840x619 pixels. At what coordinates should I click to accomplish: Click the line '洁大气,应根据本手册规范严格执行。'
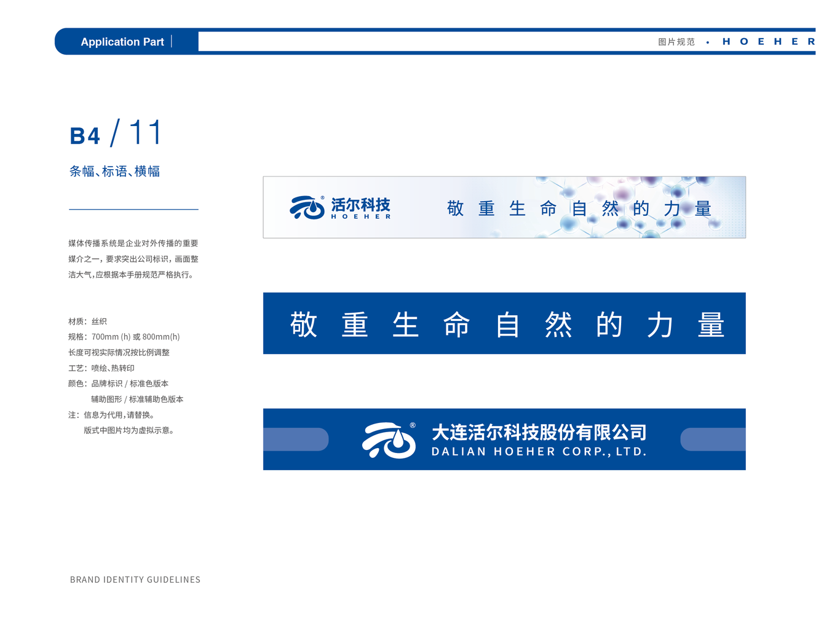click(132, 275)
